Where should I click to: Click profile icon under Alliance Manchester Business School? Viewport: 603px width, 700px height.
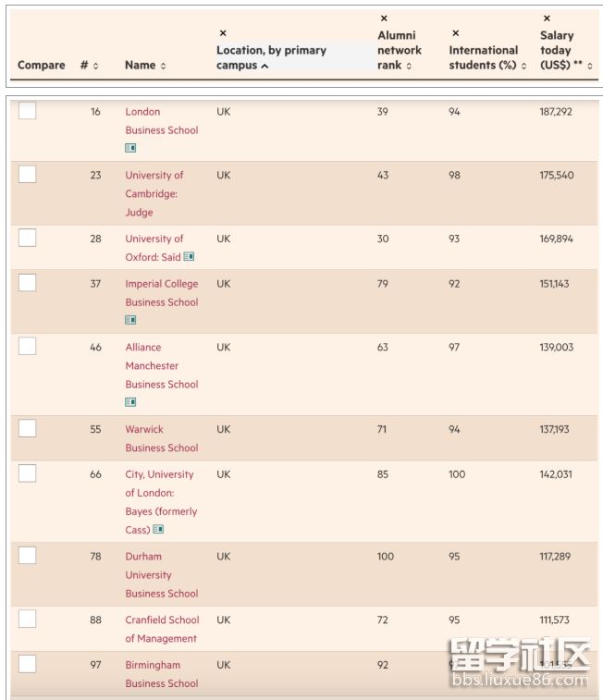pos(130,402)
